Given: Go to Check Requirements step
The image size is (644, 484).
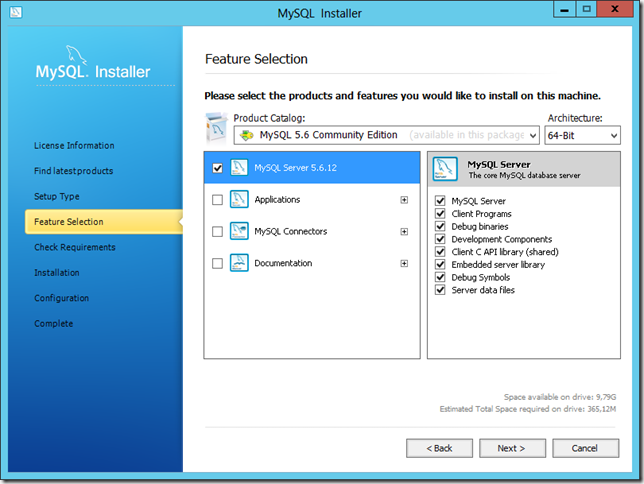Looking at the screenshot, I should click(x=75, y=247).
